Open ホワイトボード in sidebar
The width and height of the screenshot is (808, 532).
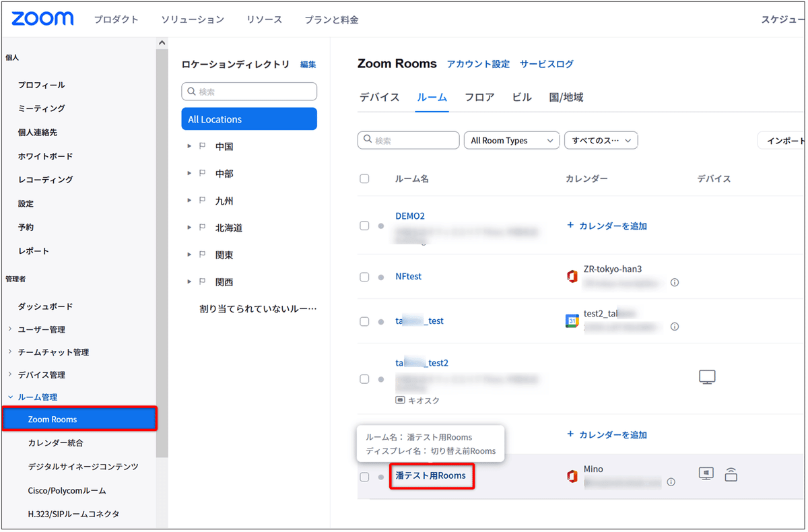click(x=46, y=156)
